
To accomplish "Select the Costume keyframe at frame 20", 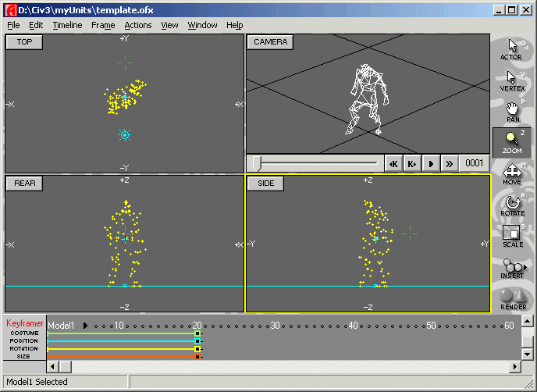I will pyautogui.click(x=197, y=333).
